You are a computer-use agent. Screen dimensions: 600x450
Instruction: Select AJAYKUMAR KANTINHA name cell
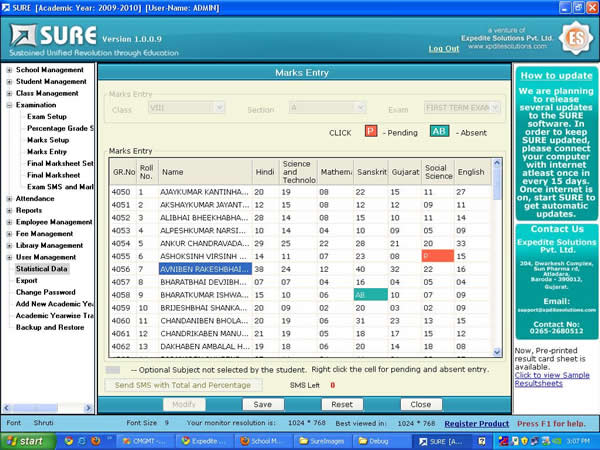pyautogui.click(x=205, y=192)
